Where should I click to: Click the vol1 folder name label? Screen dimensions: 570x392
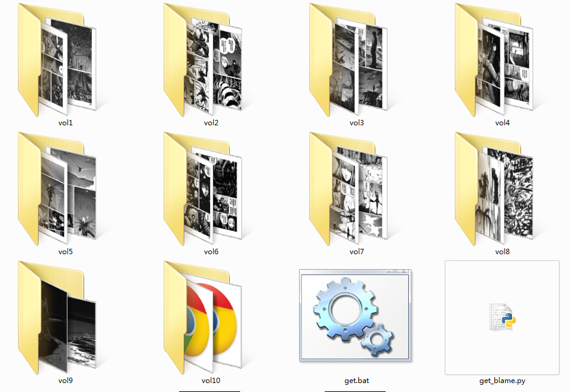pyautogui.click(x=66, y=123)
